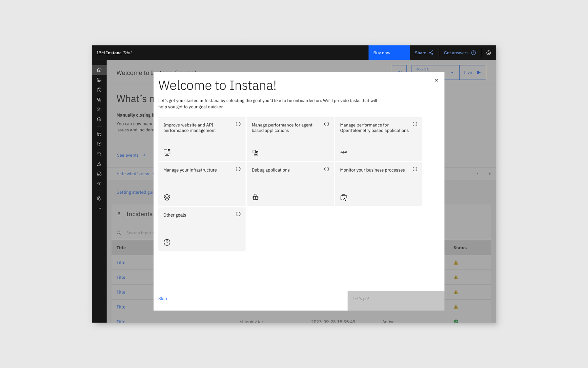Click the Status column header
The width and height of the screenshot is (588, 368).
click(460, 248)
